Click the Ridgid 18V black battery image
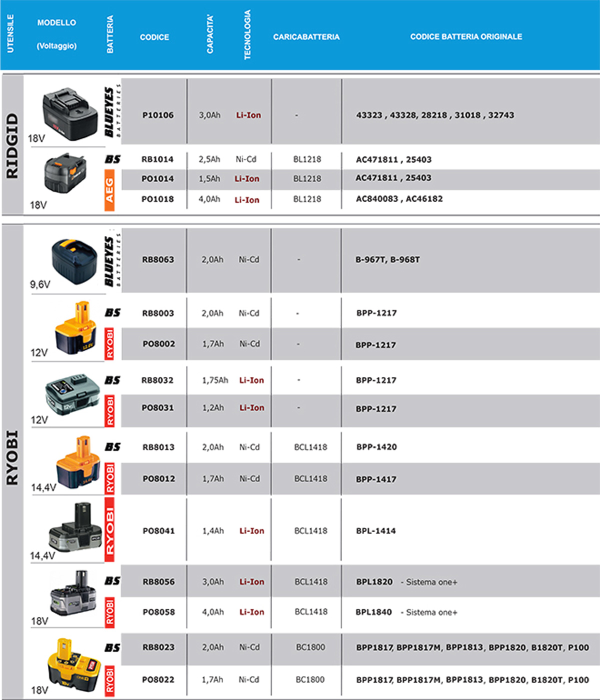The image size is (600, 700). [70, 114]
